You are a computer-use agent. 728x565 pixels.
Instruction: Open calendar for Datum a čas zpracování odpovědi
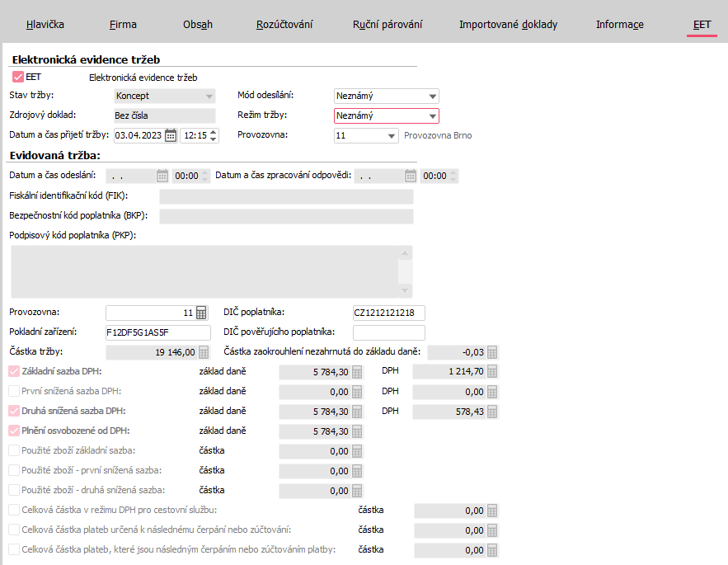(x=410, y=176)
